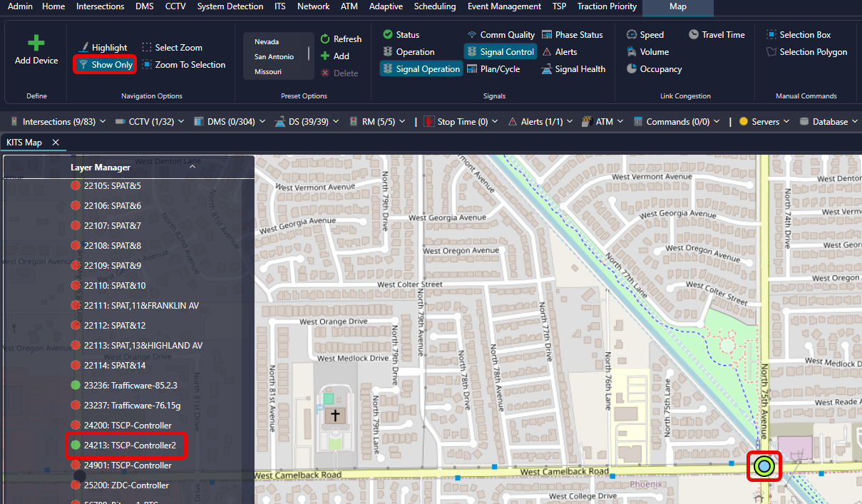Screen dimensions: 862x504
Task: Open the Commands (0/0) dropdown
Action: 677,122
